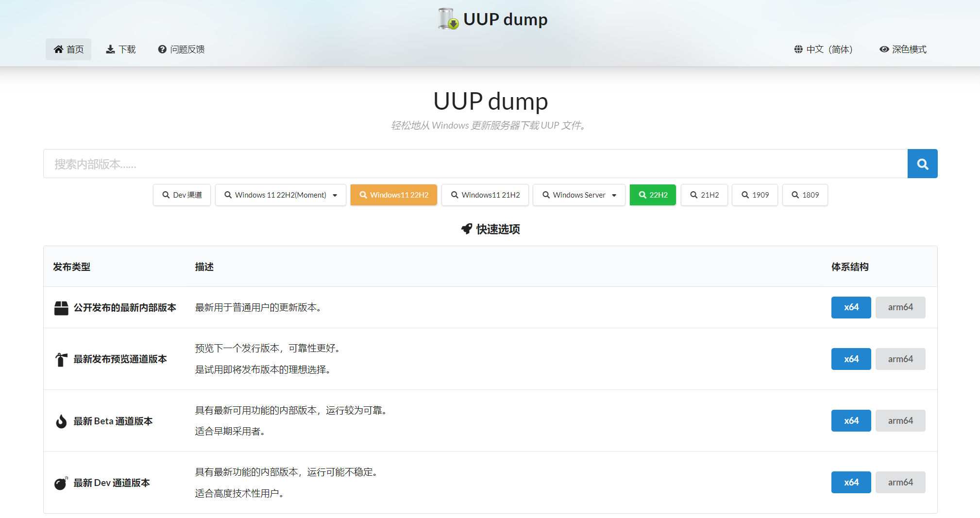Select x64 for 公开发布的最新内部版本
Screen dimensions: 980x518
click(x=851, y=307)
